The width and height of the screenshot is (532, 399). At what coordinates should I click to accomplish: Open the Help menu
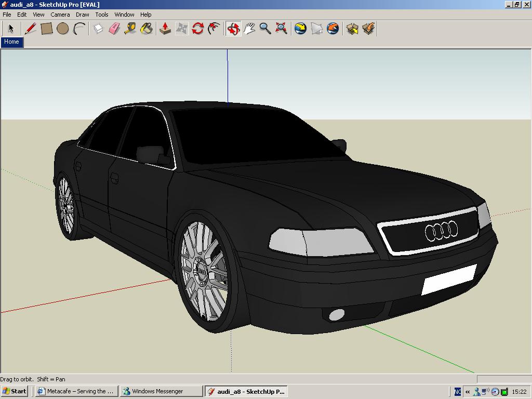tap(145, 15)
